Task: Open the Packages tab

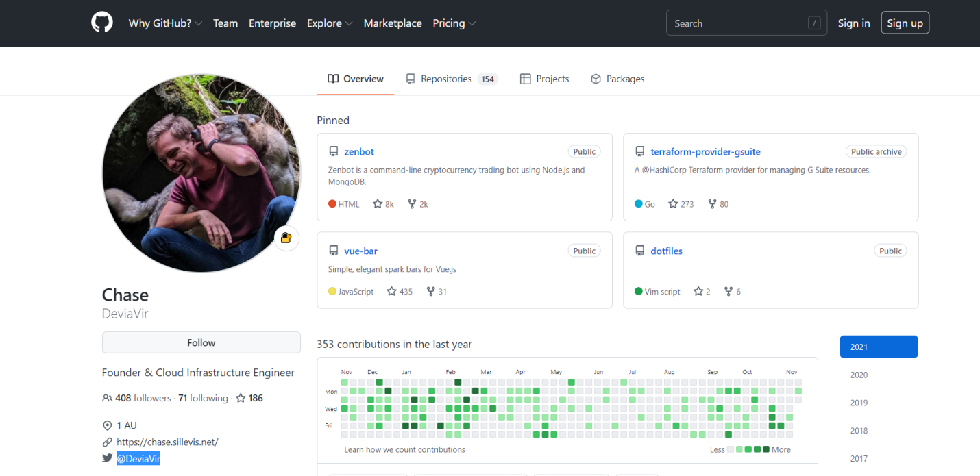Action: (617, 79)
